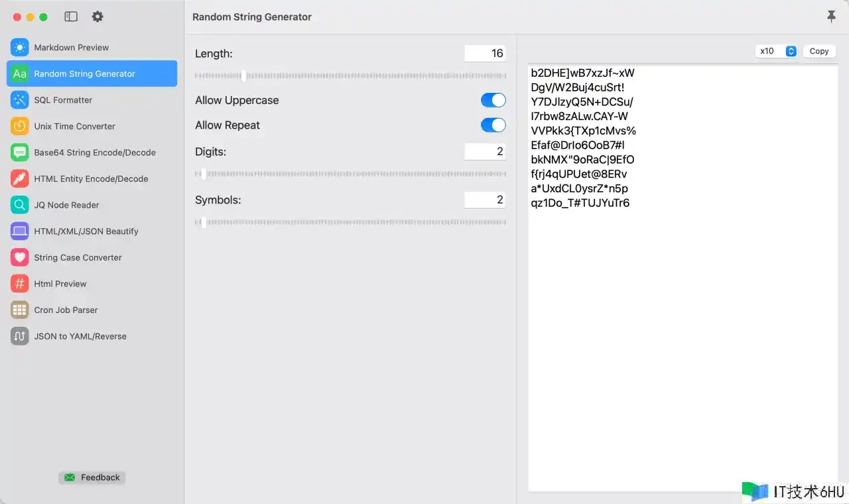The image size is (849, 504).
Task: Click generated string a*UxdCL0ysrZ*n5p
Action: point(580,188)
